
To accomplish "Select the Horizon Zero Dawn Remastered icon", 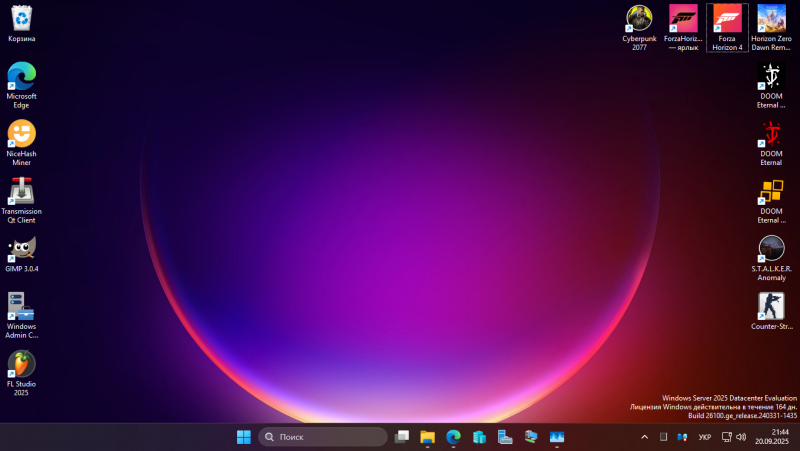I will click(771, 18).
